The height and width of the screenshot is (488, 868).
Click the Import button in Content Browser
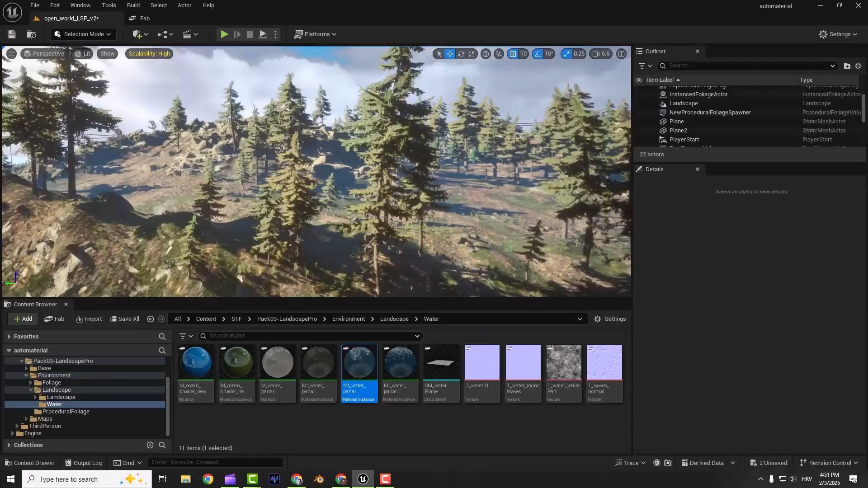tap(89, 319)
